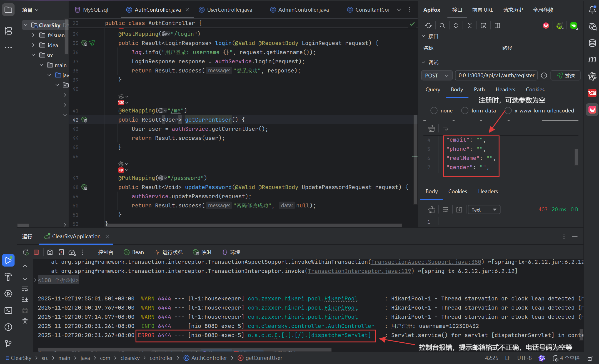
Task: Open the Bean tab in the run window
Action: [134, 252]
